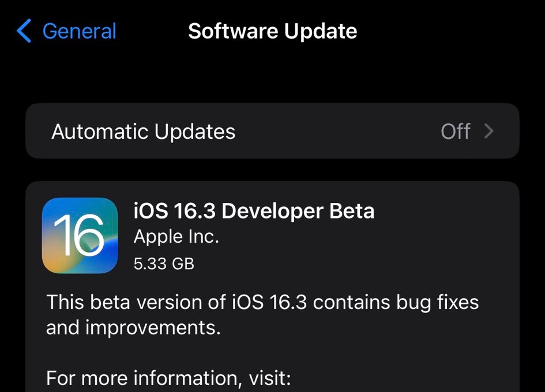Tap the number 16 in the icon
This screenshot has height=392, width=545.
(x=79, y=235)
